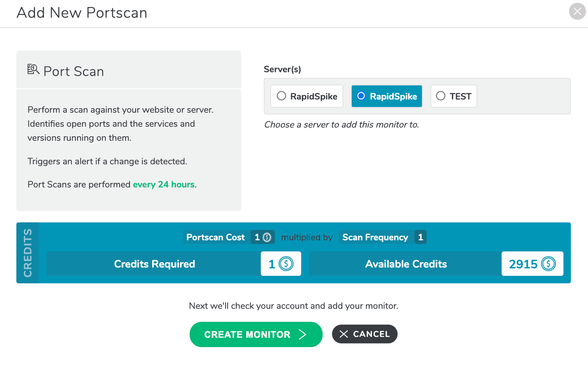Click the 'every 24 hours' green text
The image size is (588, 365).
pos(164,185)
